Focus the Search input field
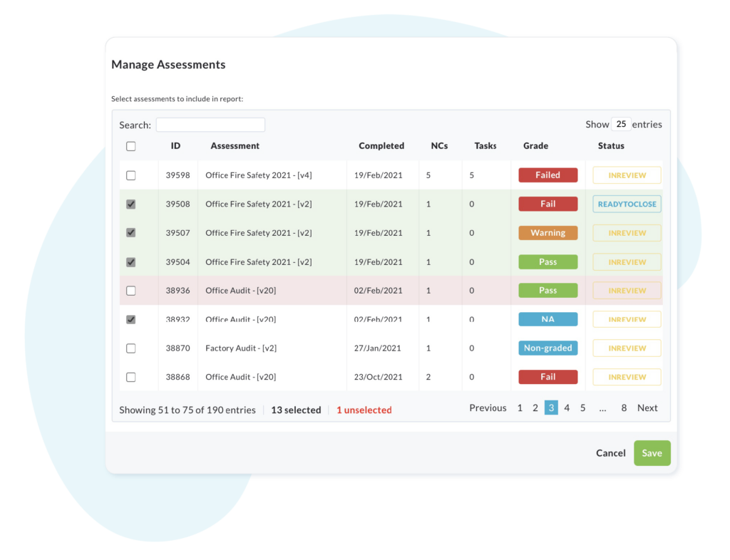 click(x=210, y=125)
